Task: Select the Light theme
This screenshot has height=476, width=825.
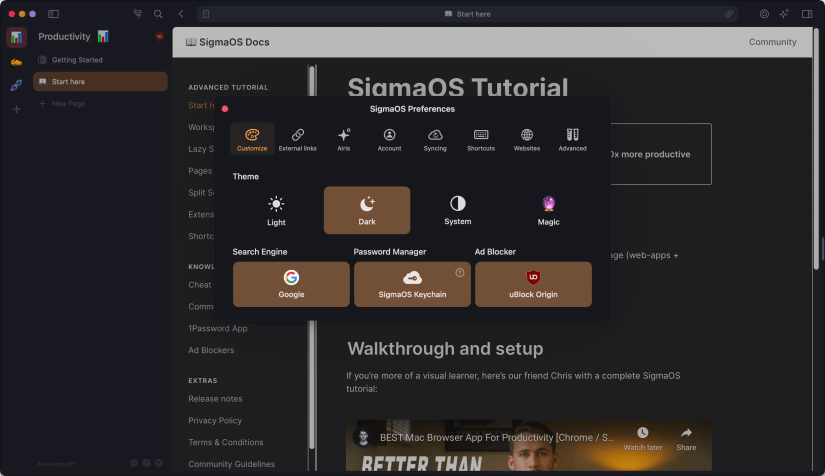Action: click(276, 210)
